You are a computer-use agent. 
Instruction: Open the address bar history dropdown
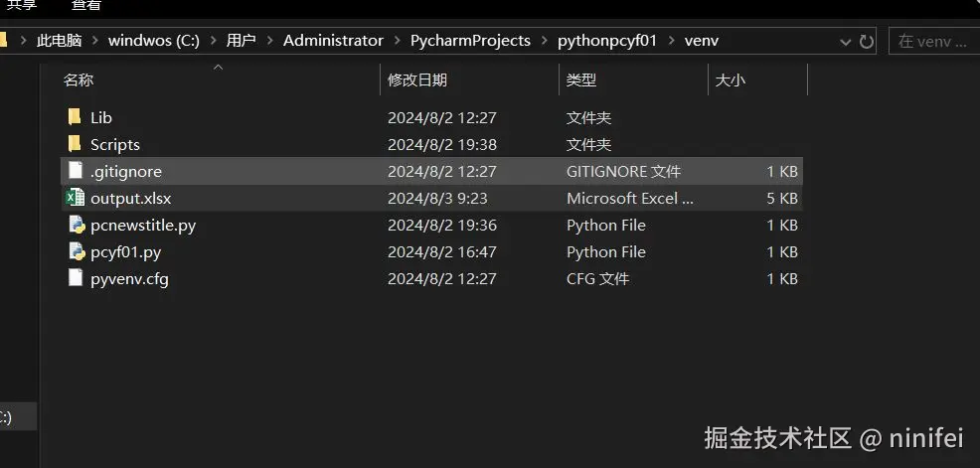tap(845, 42)
